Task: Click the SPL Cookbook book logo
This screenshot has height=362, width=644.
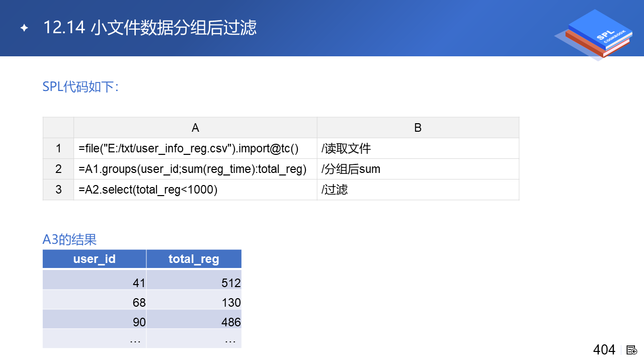Action: pyautogui.click(x=597, y=33)
